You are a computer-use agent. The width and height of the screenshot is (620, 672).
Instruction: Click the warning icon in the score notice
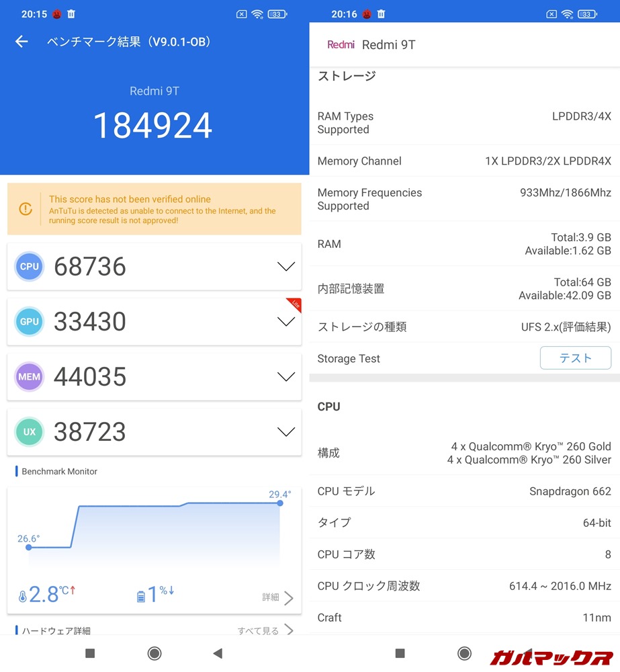(28, 208)
